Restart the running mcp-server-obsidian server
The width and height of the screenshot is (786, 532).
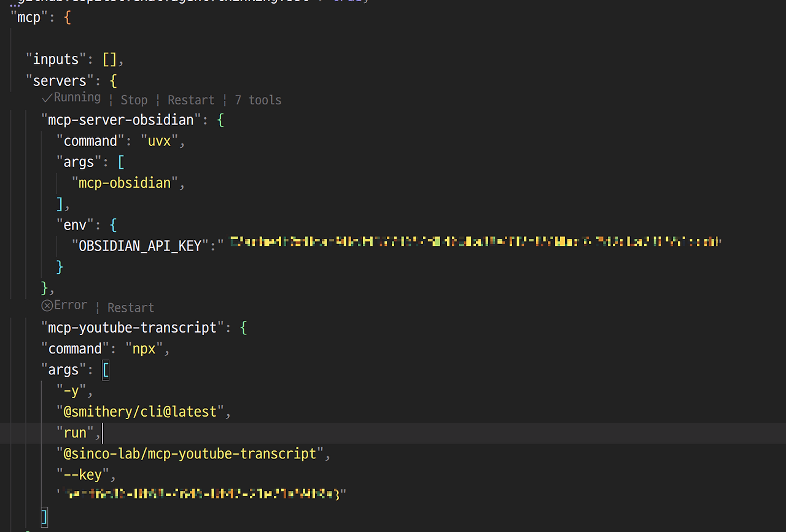click(x=191, y=99)
